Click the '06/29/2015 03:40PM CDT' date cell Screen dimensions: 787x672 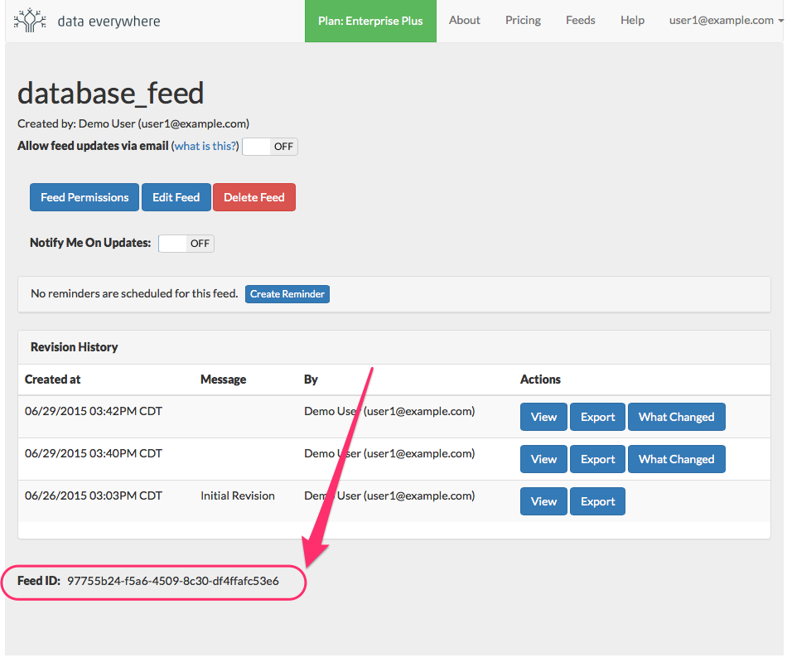pyautogui.click(x=94, y=454)
